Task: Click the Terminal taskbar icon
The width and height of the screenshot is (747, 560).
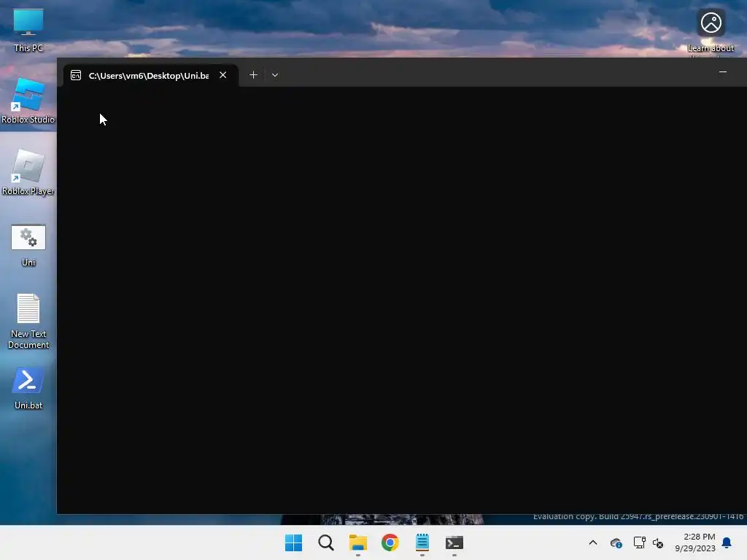Action: [454, 542]
